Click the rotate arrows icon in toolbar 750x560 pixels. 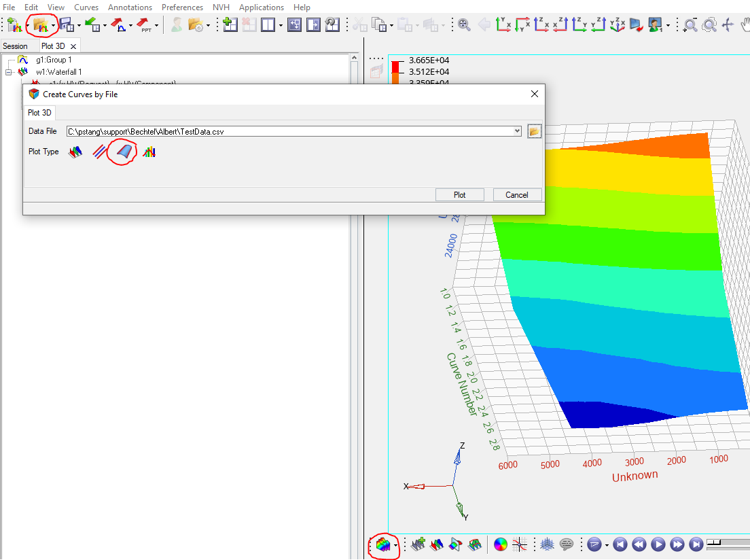[728, 24]
